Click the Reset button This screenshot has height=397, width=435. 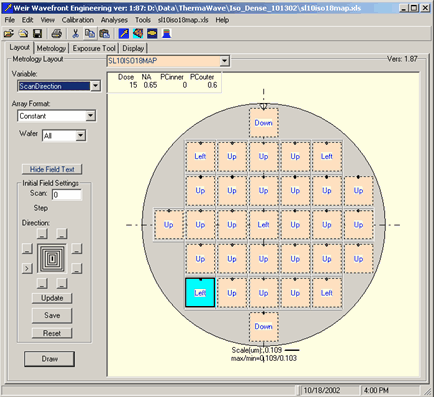(x=52, y=333)
